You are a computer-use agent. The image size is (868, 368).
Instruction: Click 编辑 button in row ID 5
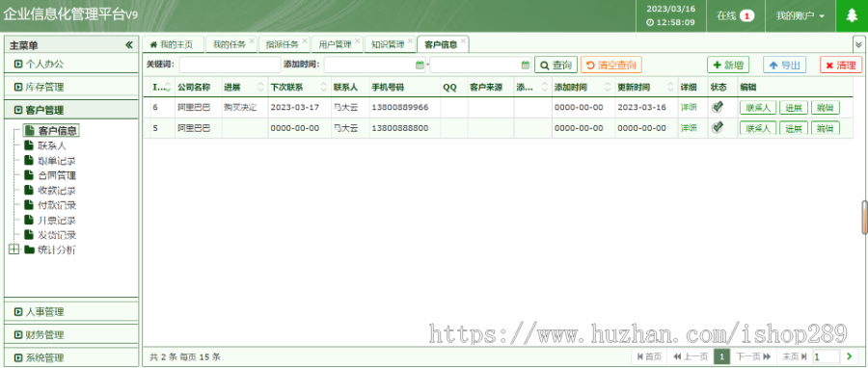[x=826, y=127]
